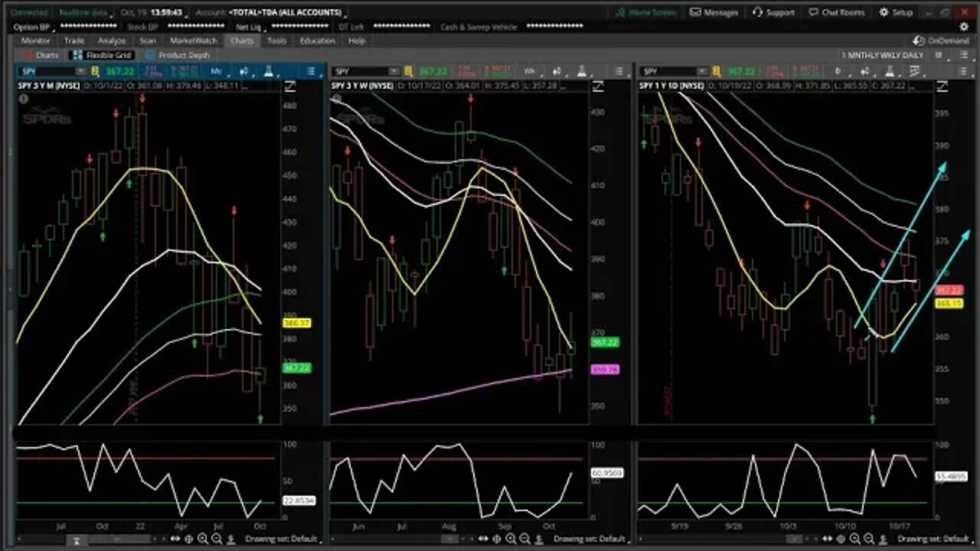Open the Product Depth sub-tab
980x551 pixels.
[x=178, y=55]
